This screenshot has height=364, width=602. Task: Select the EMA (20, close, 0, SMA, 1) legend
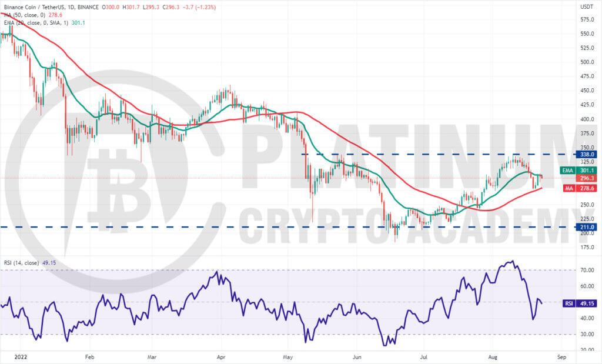click(x=36, y=23)
